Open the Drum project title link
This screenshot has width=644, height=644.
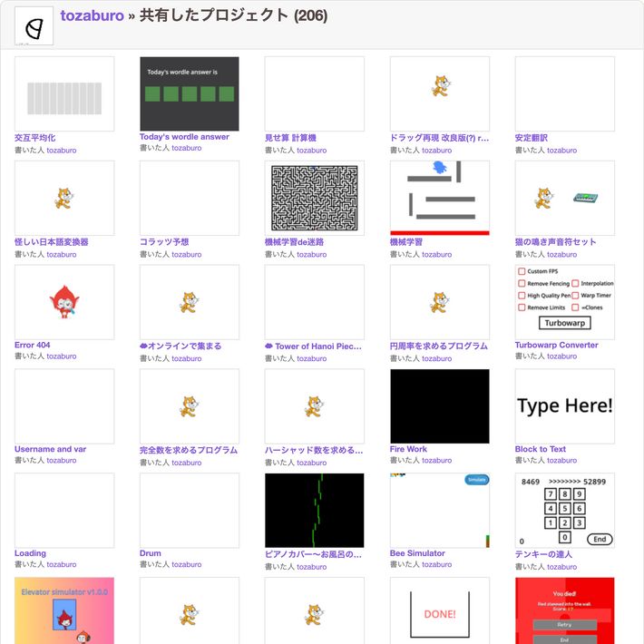coord(151,553)
